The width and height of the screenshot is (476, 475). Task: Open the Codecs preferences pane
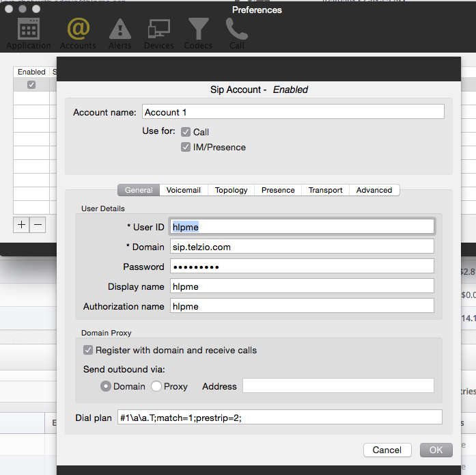pos(198,33)
